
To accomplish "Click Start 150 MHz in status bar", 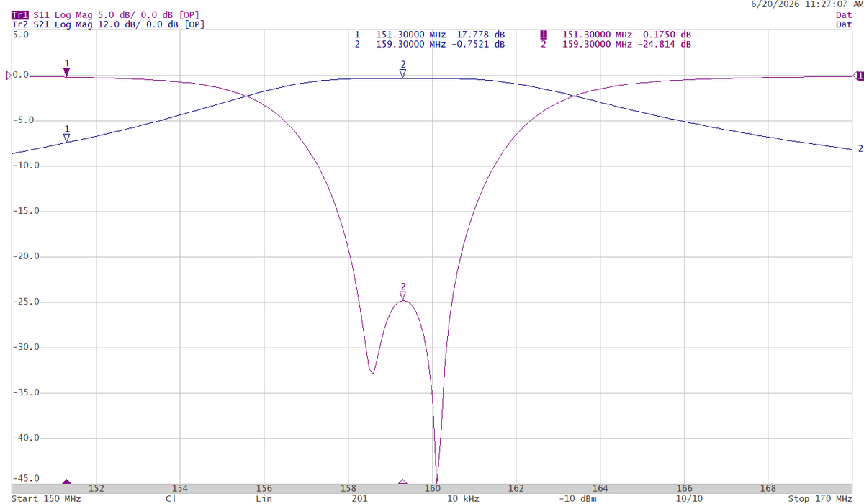I will click(x=46, y=498).
